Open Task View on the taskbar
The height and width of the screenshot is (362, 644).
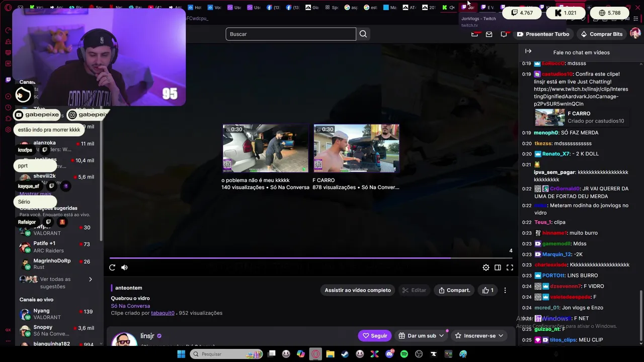point(272,354)
